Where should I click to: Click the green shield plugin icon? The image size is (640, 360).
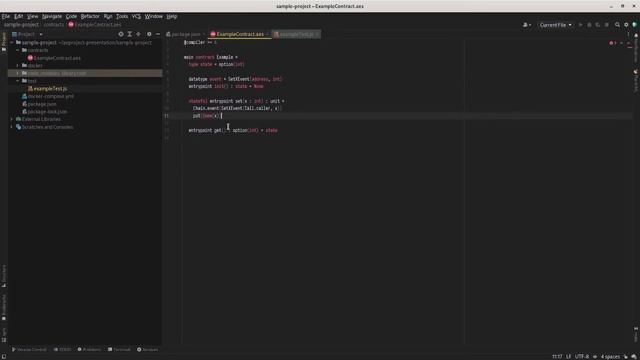coord(635,25)
